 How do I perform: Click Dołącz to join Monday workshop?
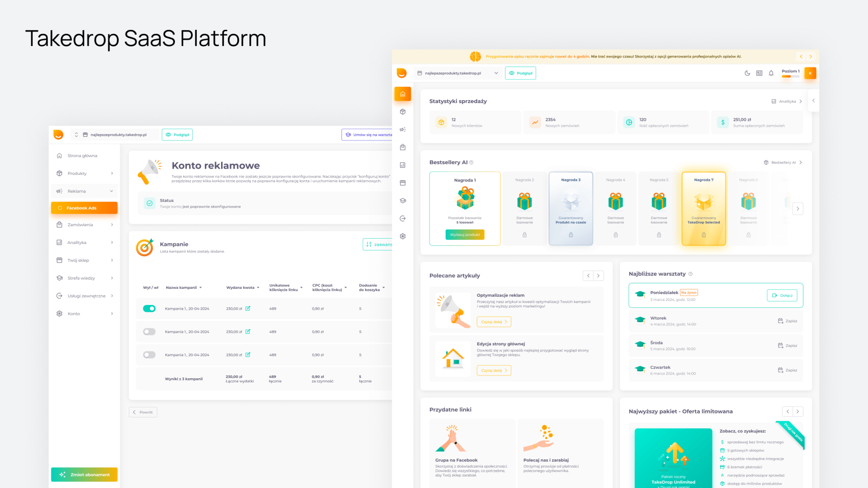tap(782, 296)
